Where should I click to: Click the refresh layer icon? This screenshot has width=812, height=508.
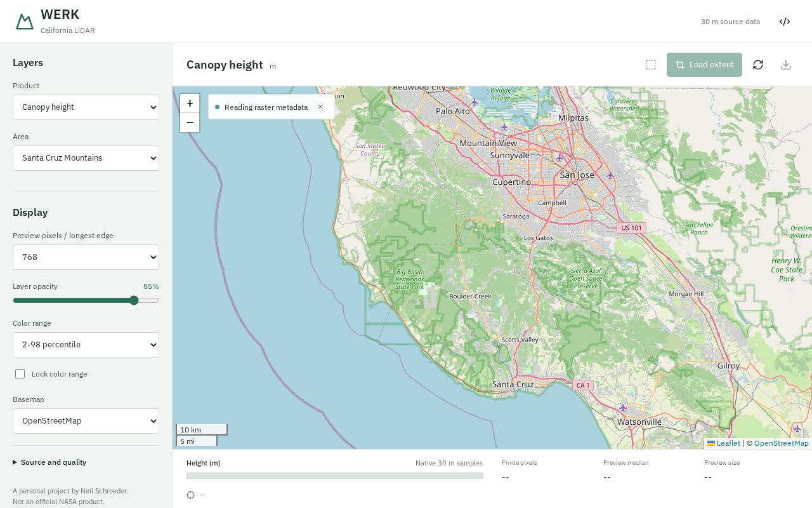758,65
